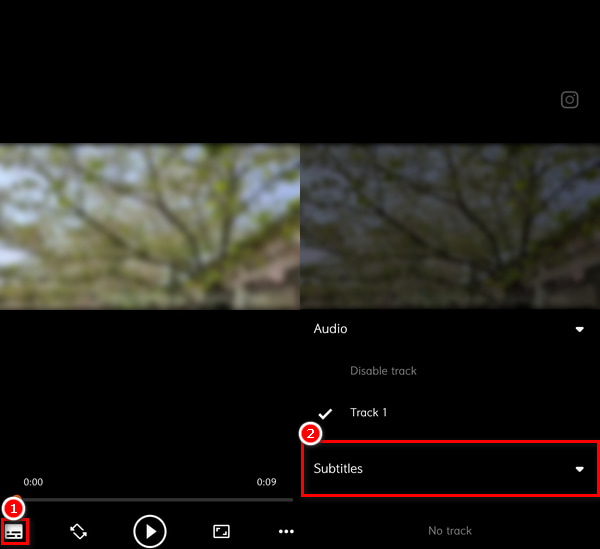Tap the Audio section header label
The width and height of the screenshot is (600, 549).
point(330,329)
